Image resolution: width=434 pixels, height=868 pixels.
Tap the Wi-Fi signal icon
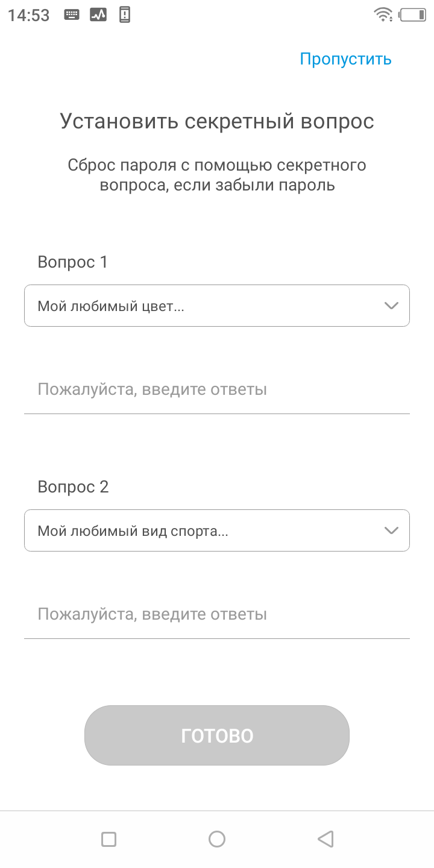point(383,15)
